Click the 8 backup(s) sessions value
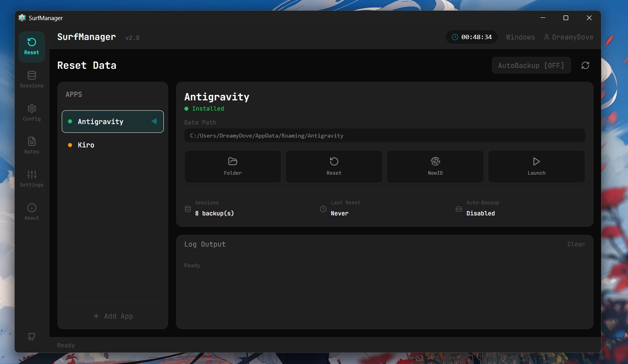This screenshot has height=364, width=628. (x=214, y=213)
